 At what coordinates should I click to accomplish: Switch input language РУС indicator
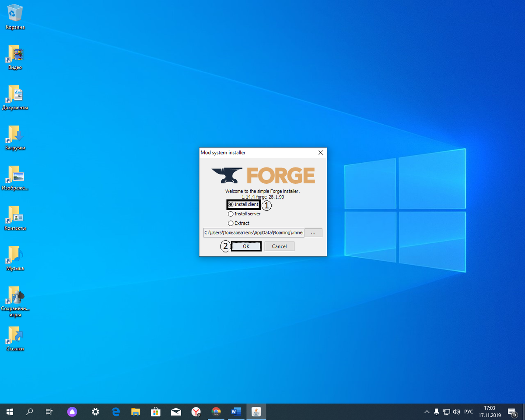469,412
